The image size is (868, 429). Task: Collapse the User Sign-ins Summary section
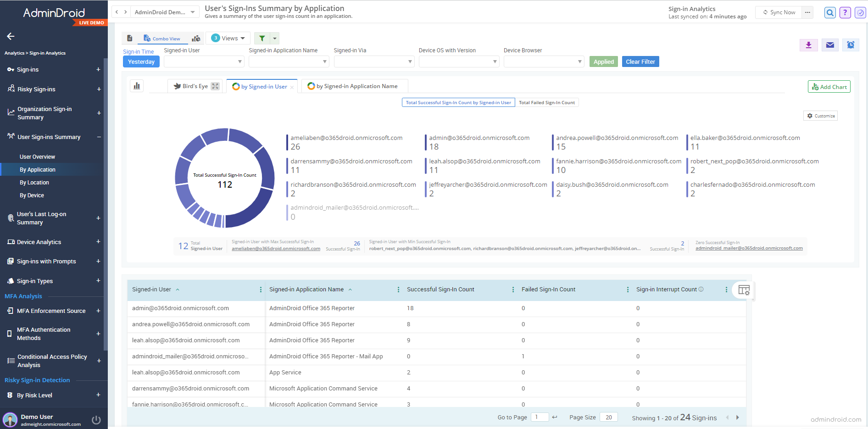click(99, 137)
